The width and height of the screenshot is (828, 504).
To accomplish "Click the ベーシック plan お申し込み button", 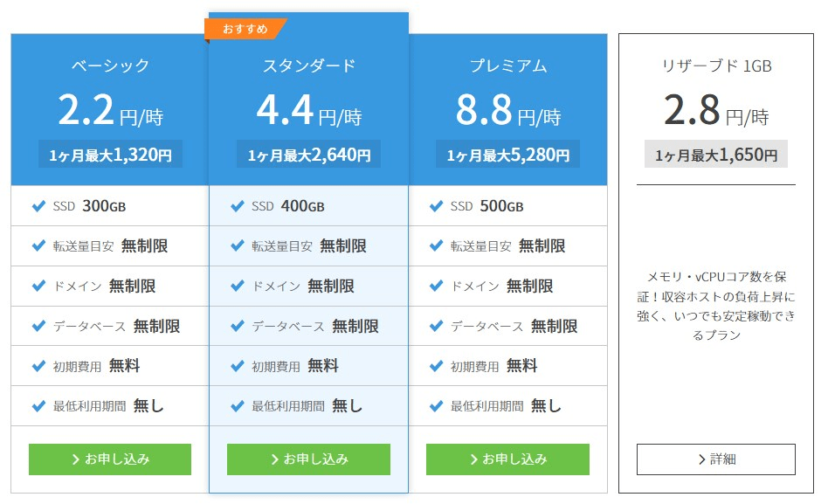I will [x=110, y=459].
